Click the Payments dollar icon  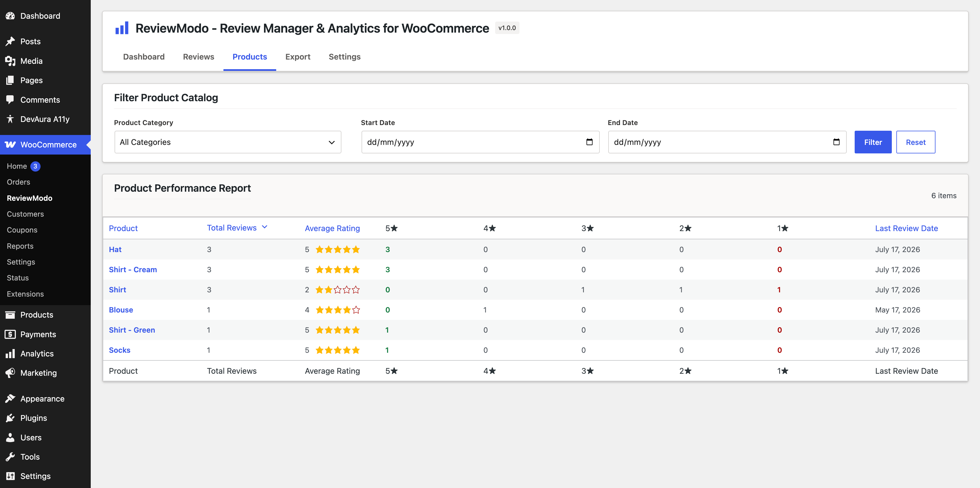(10, 334)
